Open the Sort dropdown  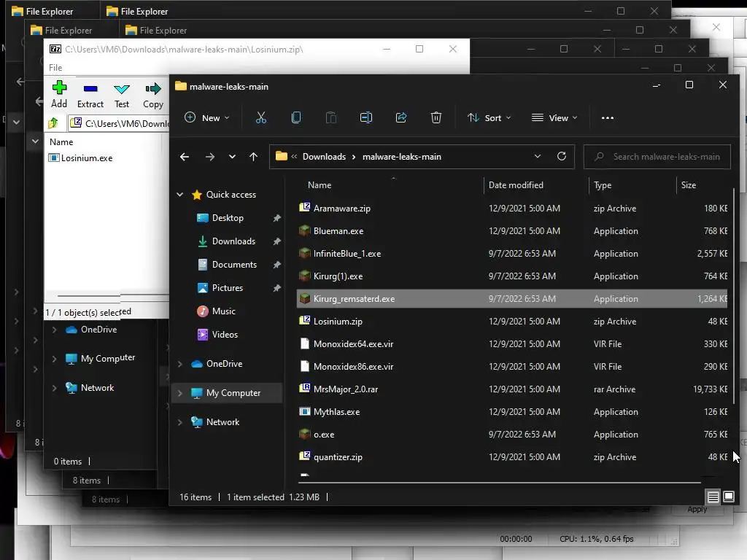coord(489,117)
